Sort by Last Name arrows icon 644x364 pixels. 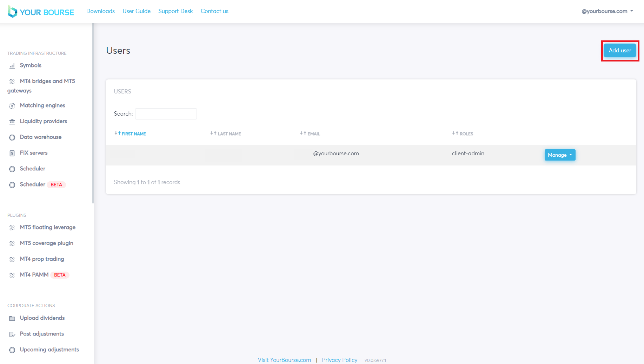213,133
